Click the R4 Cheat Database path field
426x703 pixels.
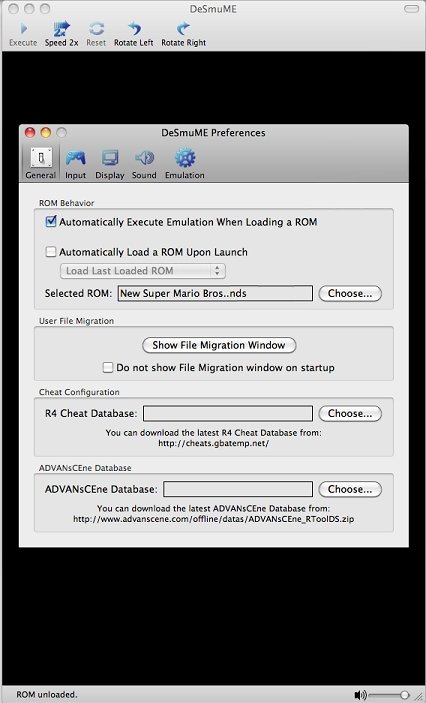coord(228,413)
